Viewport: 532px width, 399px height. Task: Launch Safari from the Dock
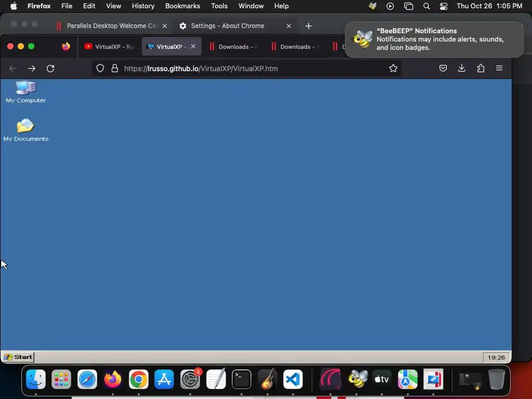[87, 379]
